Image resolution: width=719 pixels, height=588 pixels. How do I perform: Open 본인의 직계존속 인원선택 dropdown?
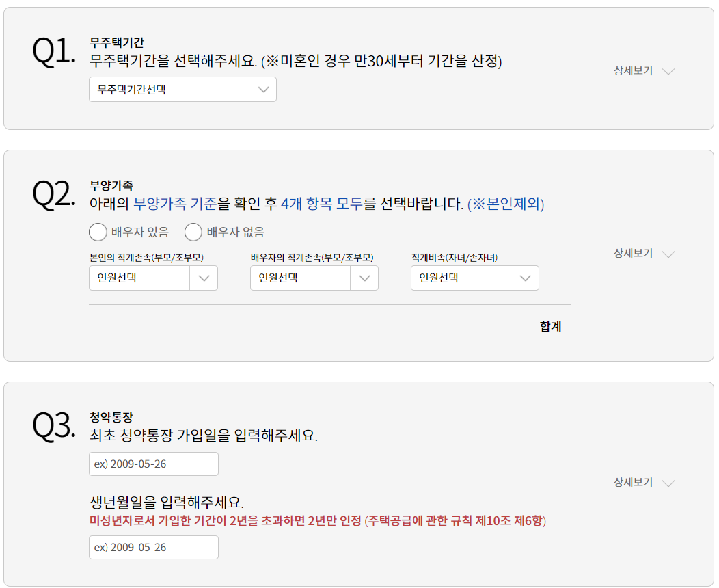(153, 278)
